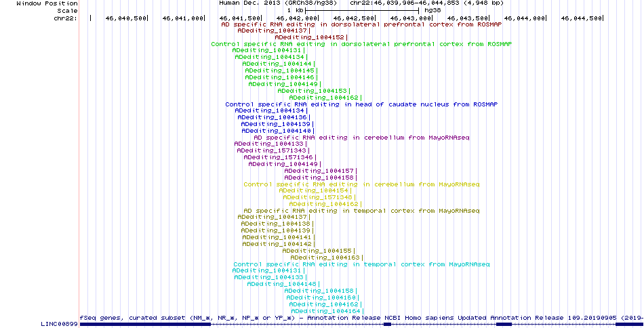The height and width of the screenshot is (328, 644).
Task: Select the ADediting_1004136 item
Action: coord(274,117)
